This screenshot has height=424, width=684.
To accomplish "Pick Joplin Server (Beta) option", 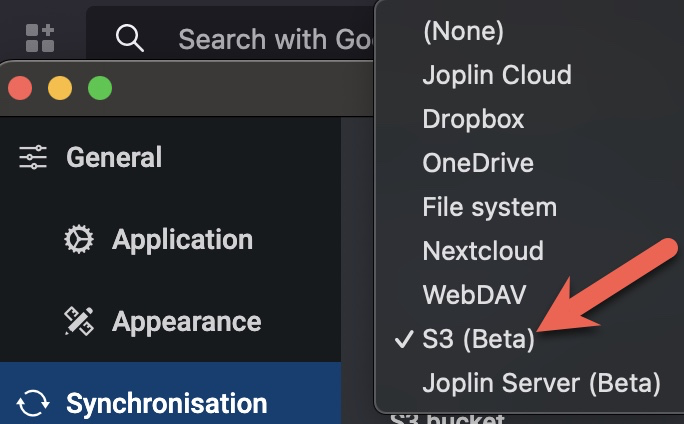I will click(x=541, y=383).
